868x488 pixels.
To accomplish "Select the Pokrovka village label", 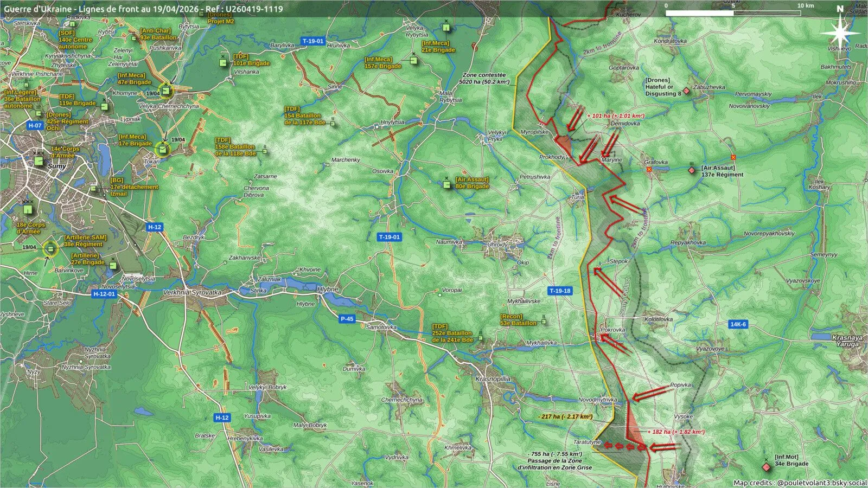I will (613, 329).
